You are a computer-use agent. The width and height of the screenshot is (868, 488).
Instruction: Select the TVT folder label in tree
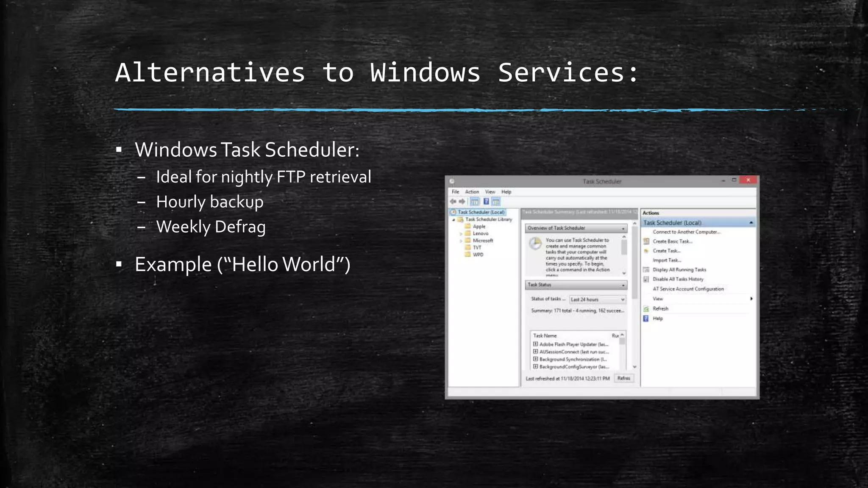477,247
